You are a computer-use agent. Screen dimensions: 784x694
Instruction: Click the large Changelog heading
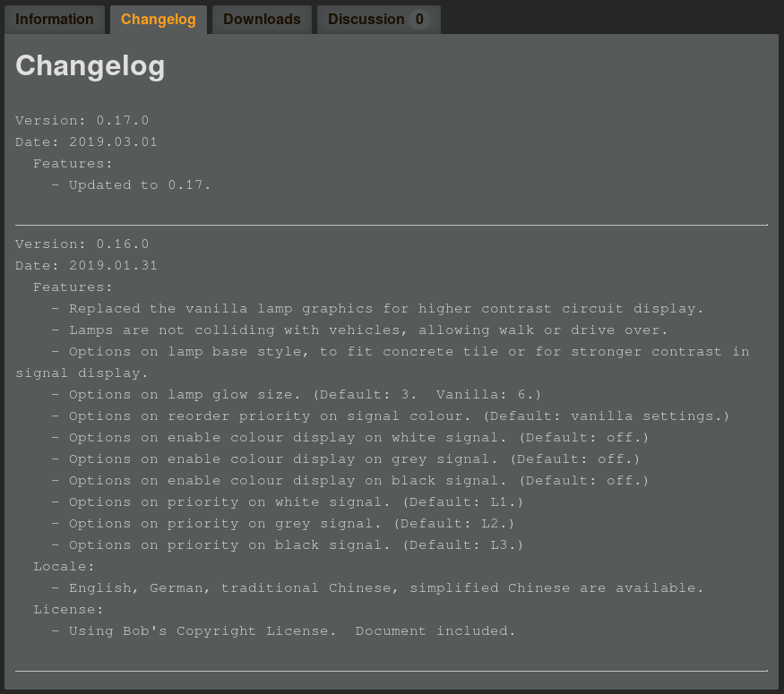pyautogui.click(x=90, y=66)
